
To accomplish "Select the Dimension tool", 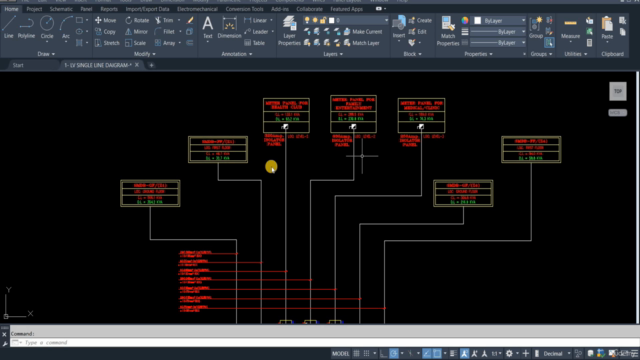I will 229,27.
